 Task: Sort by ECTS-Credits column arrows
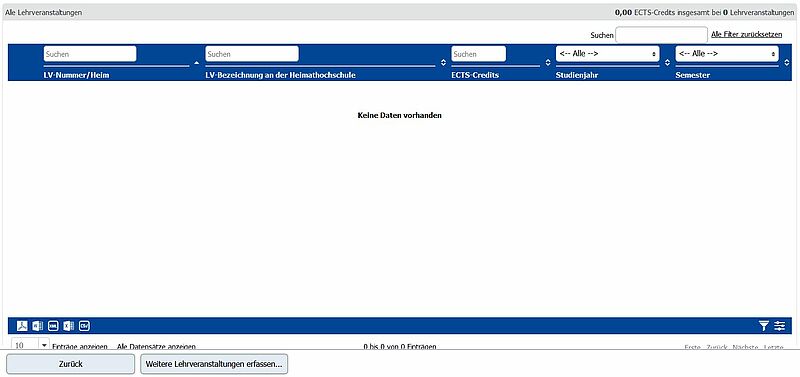548,63
